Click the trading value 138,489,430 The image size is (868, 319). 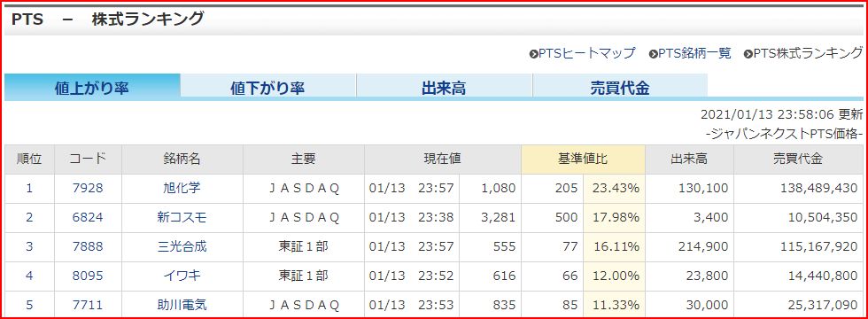(x=818, y=188)
